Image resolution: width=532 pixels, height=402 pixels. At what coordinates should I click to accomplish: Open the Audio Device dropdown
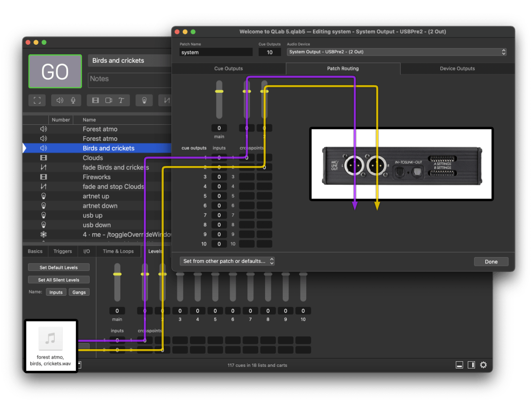pos(397,52)
